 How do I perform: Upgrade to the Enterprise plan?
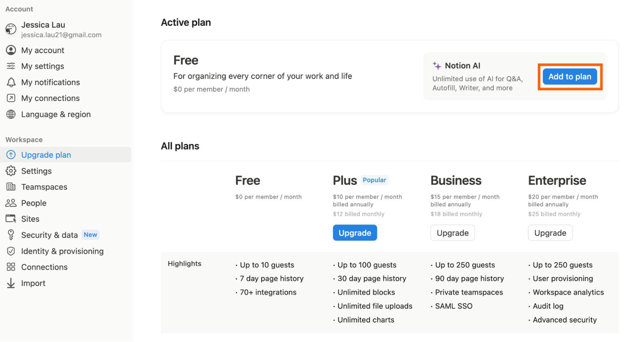pos(550,233)
